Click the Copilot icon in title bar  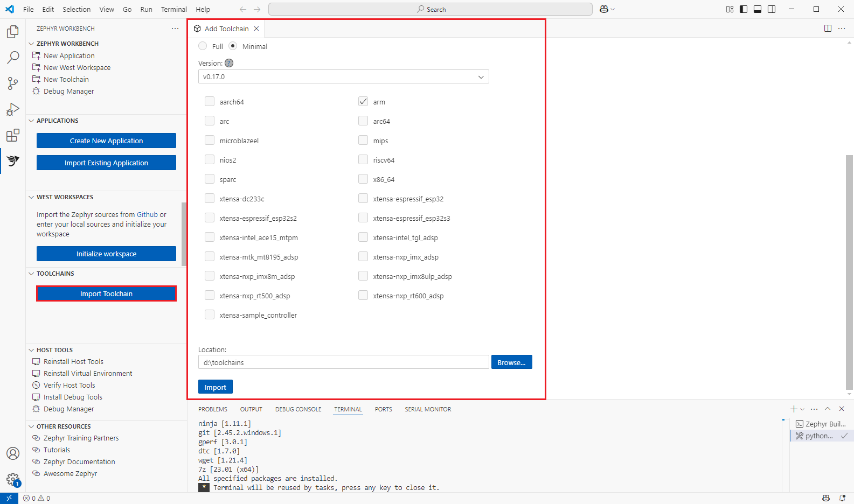pyautogui.click(x=604, y=9)
